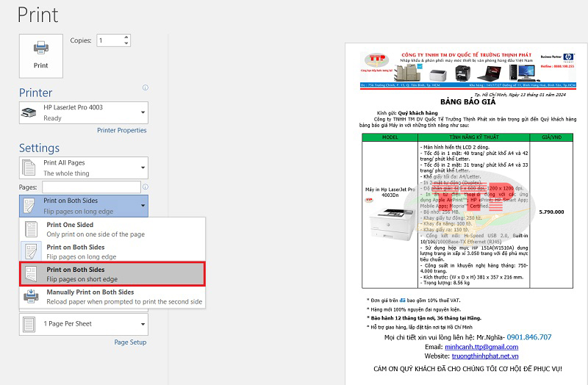The image size is (588, 385).
Task: Click the page icon beside 1 Page Per Sheet
Action: [x=29, y=324]
